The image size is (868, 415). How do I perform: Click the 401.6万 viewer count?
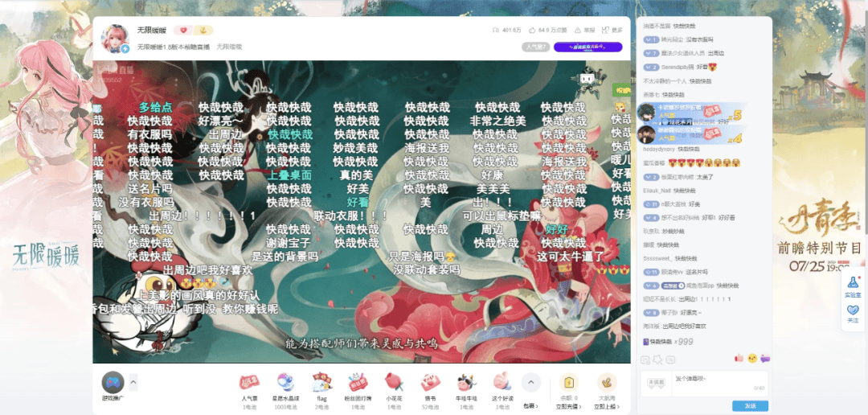[x=506, y=30]
